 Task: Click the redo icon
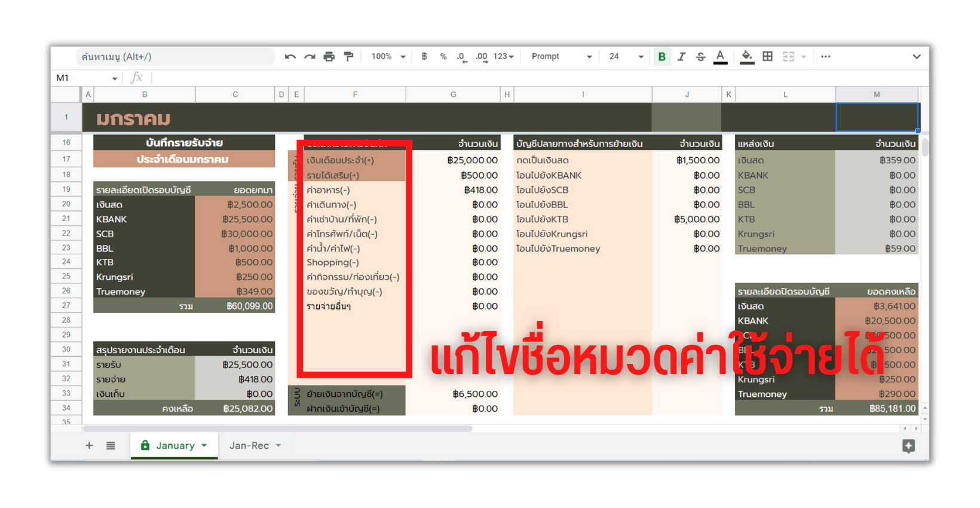(310, 57)
